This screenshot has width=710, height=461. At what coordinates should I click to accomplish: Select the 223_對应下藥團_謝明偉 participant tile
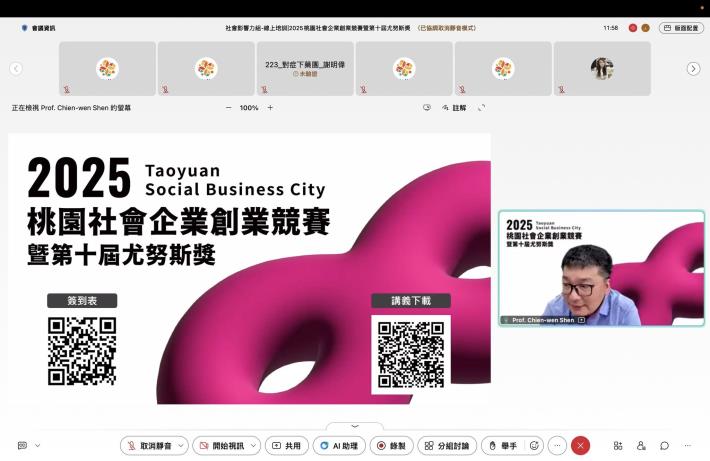305,69
